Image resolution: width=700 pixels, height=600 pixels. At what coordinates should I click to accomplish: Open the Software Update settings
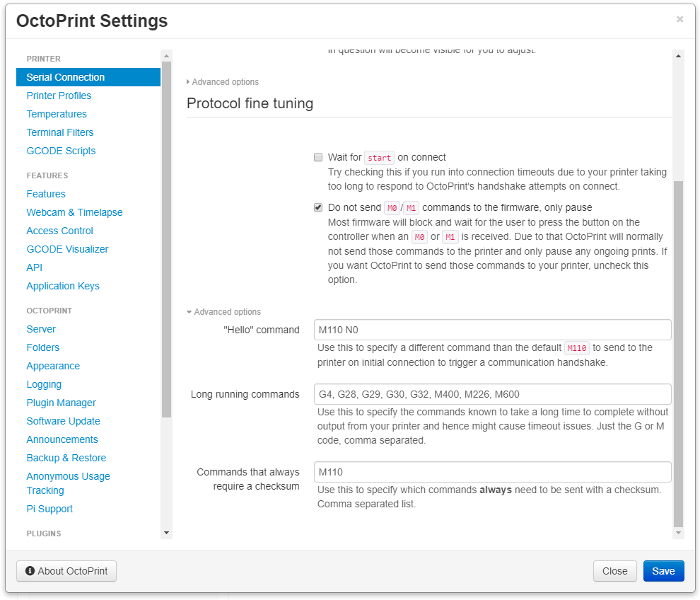click(63, 420)
